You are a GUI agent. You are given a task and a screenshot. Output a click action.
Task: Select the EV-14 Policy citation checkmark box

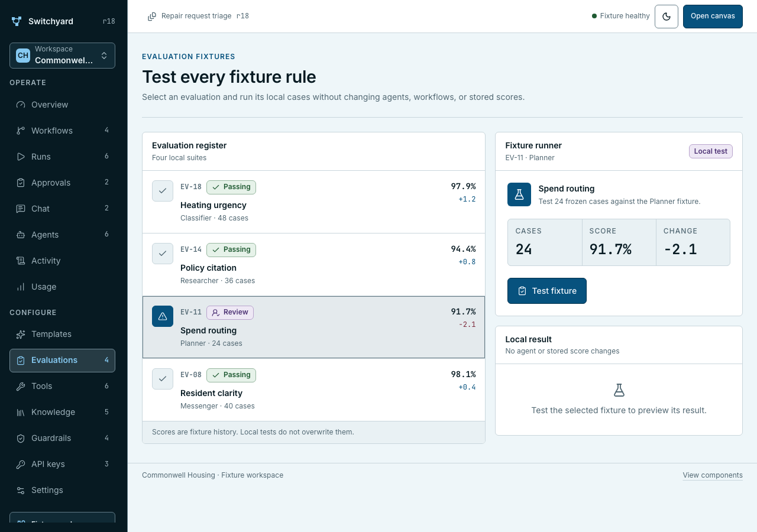click(163, 254)
